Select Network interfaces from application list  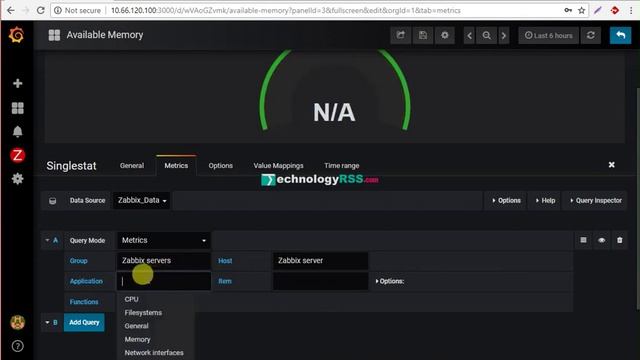point(154,353)
